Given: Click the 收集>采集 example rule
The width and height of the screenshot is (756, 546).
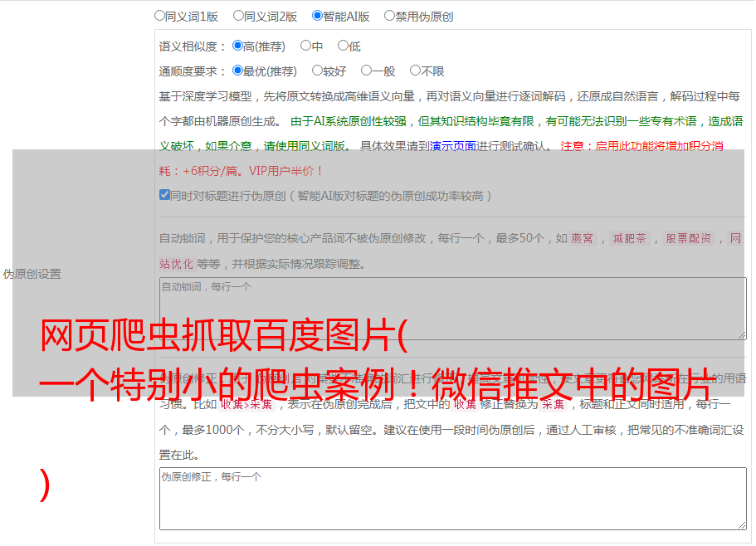Looking at the screenshot, I should point(246,404).
